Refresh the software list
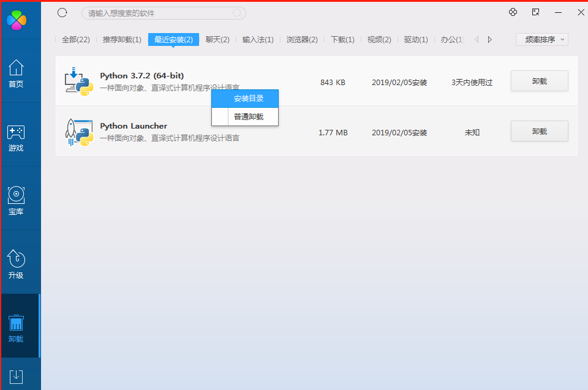The image size is (588, 390). pos(62,13)
